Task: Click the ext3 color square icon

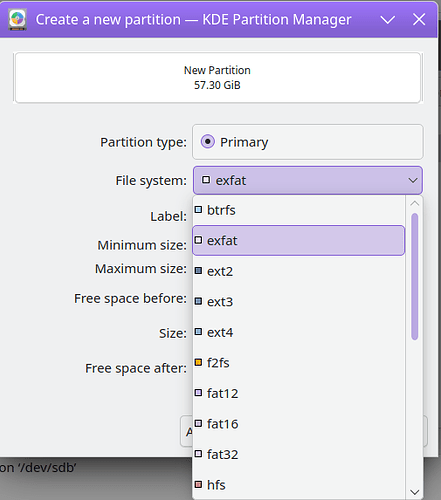Action: 198,301
